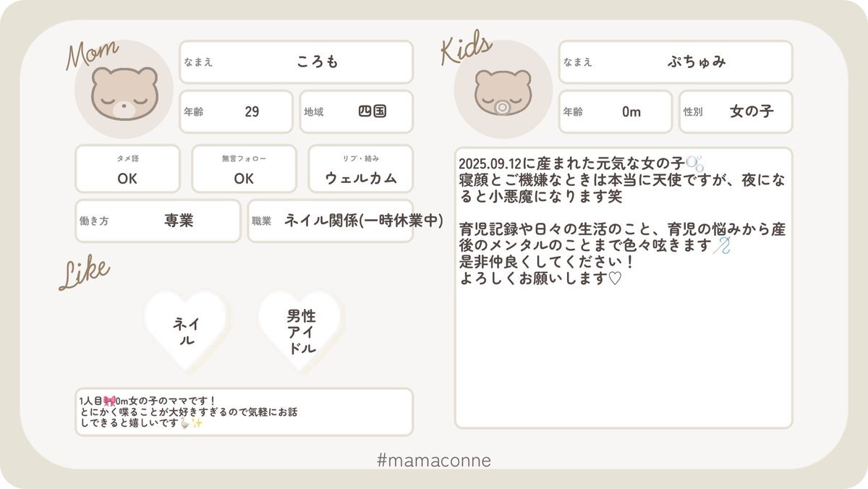
Task: Open the 性別 field showing 女の子
Action: coord(735,112)
